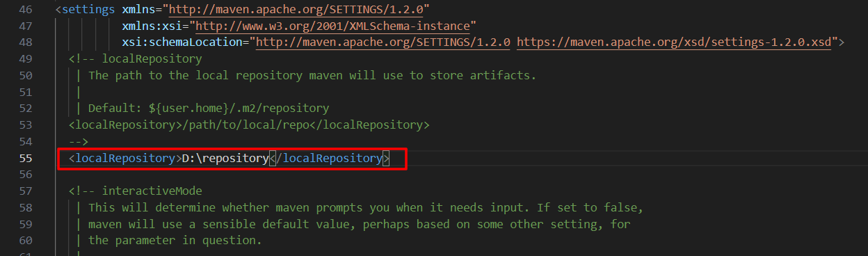Click line number 48 in the gutter

click(x=26, y=42)
